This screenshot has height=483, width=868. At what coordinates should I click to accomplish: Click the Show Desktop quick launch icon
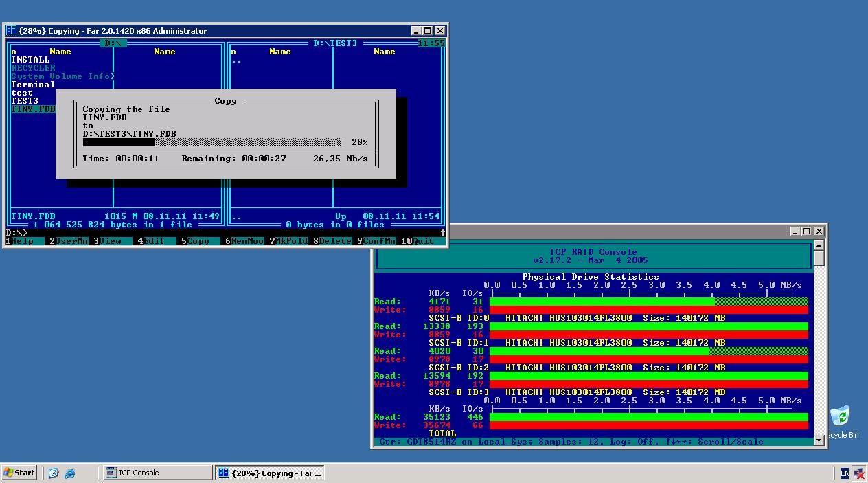click(54, 473)
